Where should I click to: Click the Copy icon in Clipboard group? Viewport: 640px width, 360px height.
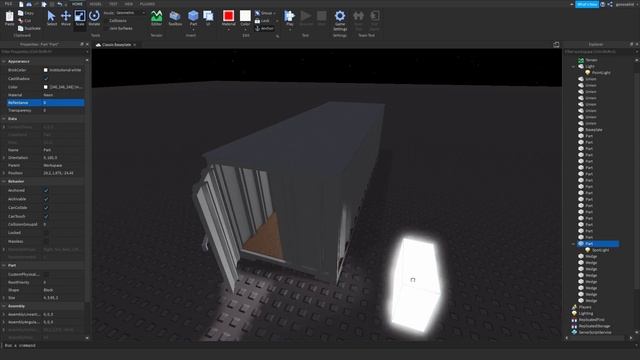pyautogui.click(x=21, y=13)
